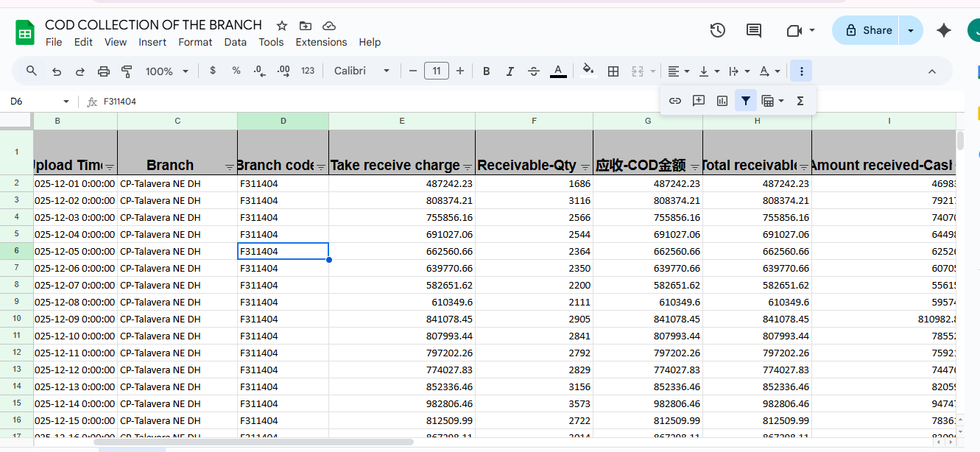This screenshot has width=980, height=452.
Task: Open the comments history icon
Action: [754, 30]
